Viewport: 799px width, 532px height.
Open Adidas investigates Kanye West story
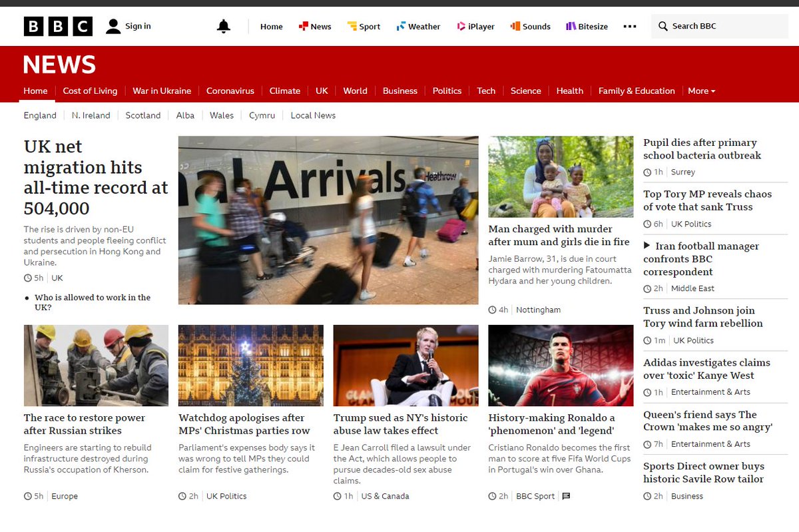706,369
